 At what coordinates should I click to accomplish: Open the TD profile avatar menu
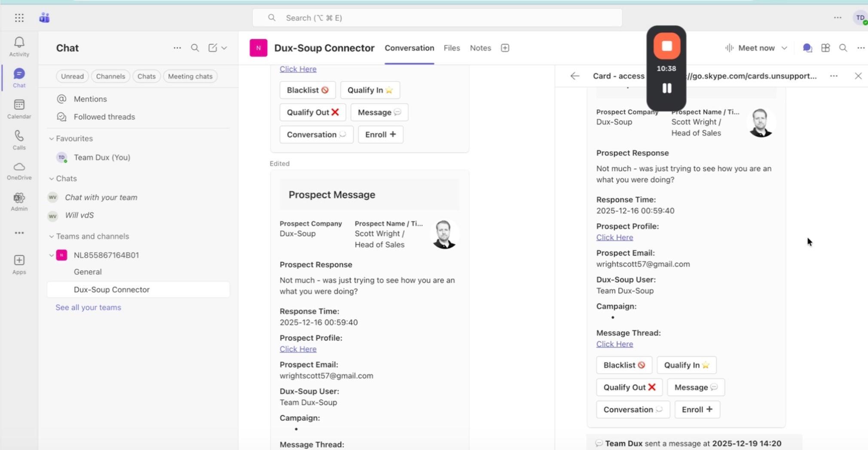(x=860, y=18)
